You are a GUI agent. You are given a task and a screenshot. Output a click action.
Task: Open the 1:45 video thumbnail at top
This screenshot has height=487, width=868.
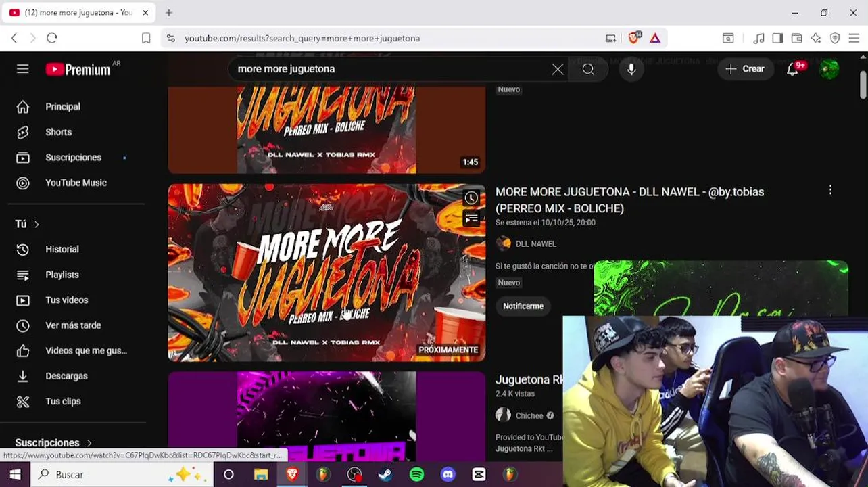(x=327, y=130)
